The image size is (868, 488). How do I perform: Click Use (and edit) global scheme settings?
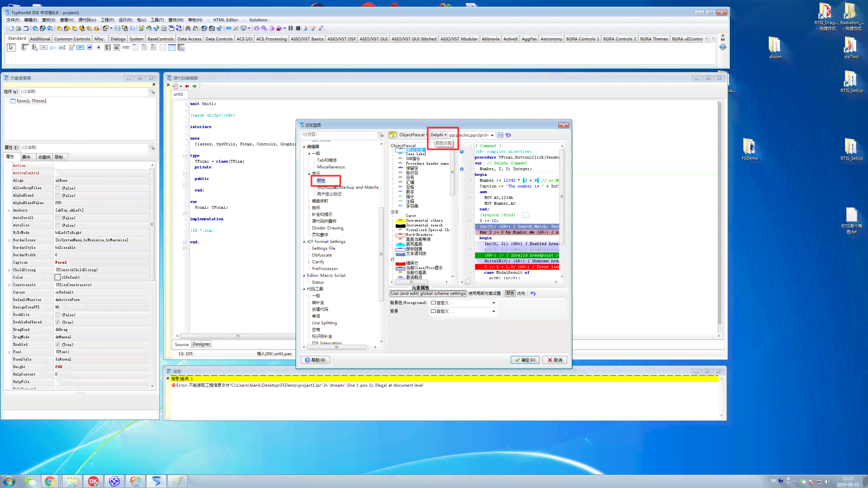(x=428, y=293)
